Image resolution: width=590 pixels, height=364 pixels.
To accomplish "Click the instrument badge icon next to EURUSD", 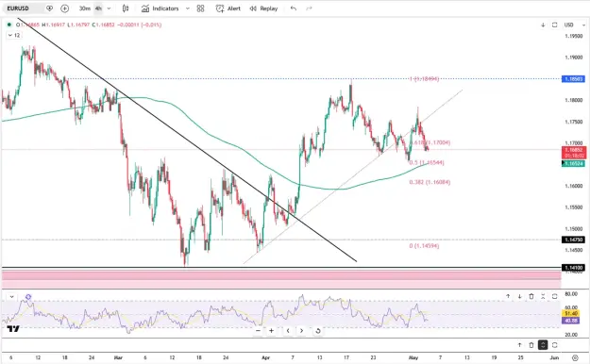I will point(49,8).
